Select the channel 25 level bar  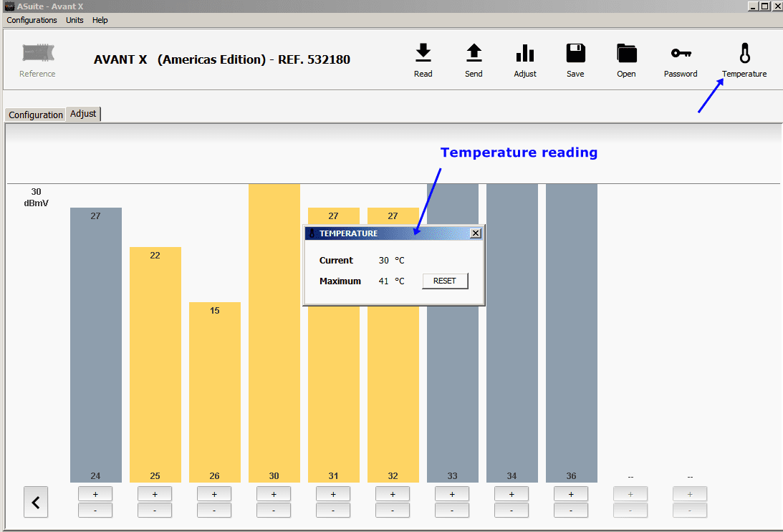[x=155, y=365]
